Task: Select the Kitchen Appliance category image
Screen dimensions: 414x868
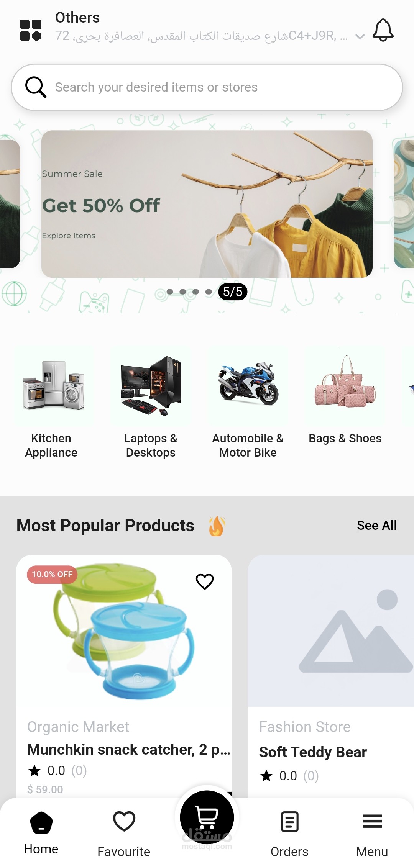Action: point(54,386)
